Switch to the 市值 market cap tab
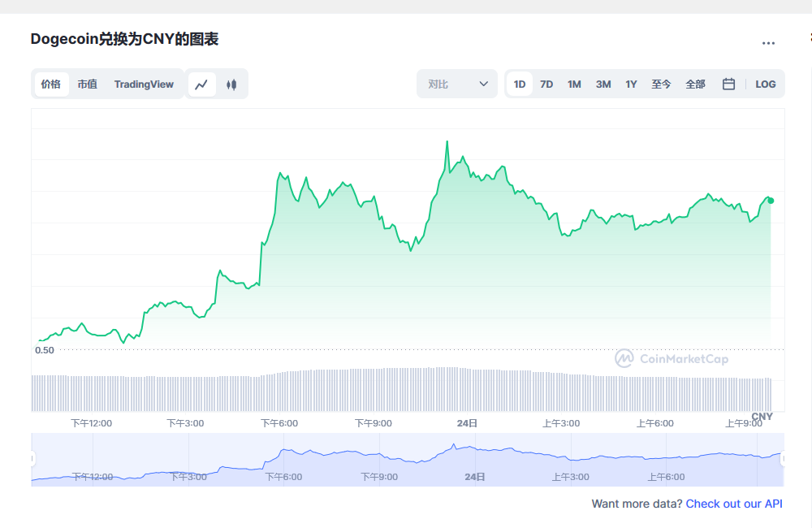812x528 pixels. coord(87,84)
